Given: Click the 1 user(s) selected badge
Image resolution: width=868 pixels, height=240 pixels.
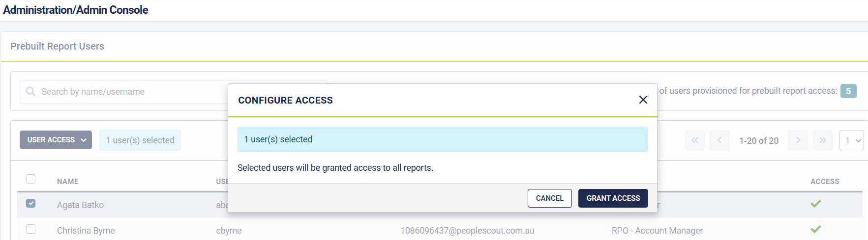Looking at the screenshot, I should pos(140,140).
